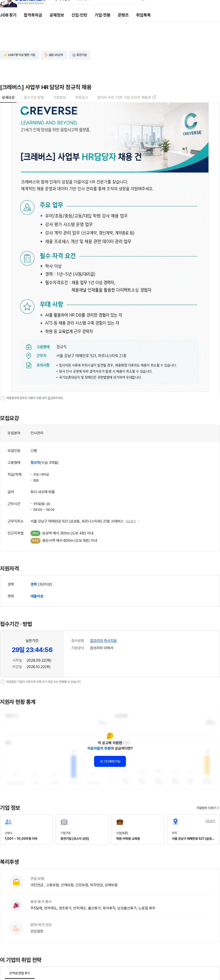The image size is (220, 980).
Task: Click the 연금·보험 wallet icon
Action: (16, 882)
